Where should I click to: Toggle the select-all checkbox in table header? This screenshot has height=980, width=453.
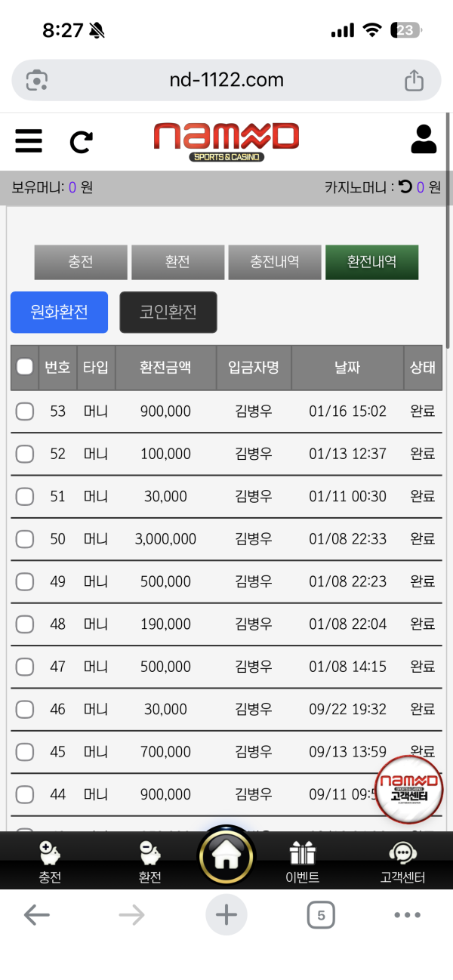(x=25, y=367)
